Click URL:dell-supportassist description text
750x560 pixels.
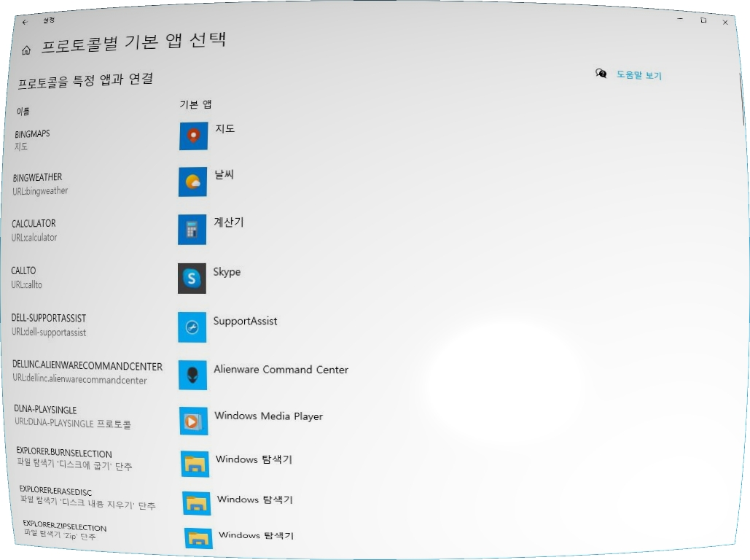coord(49,332)
